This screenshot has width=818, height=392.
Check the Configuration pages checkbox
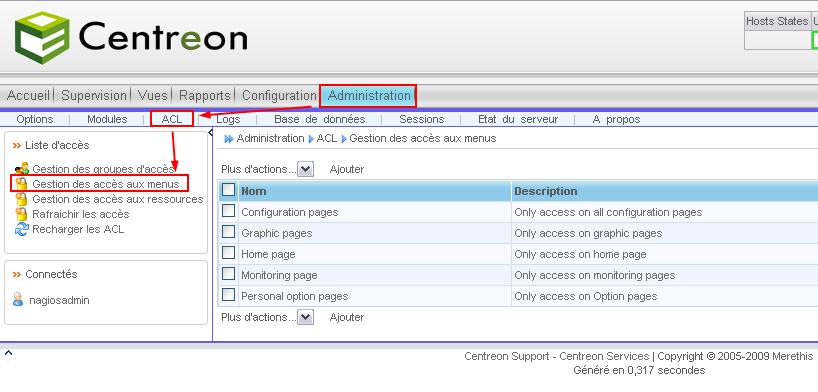[x=228, y=211]
